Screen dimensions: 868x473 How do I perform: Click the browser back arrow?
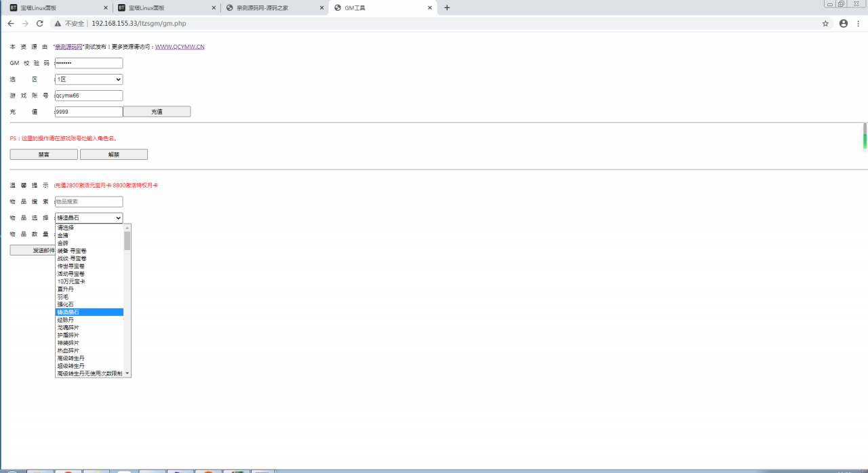[x=11, y=23]
